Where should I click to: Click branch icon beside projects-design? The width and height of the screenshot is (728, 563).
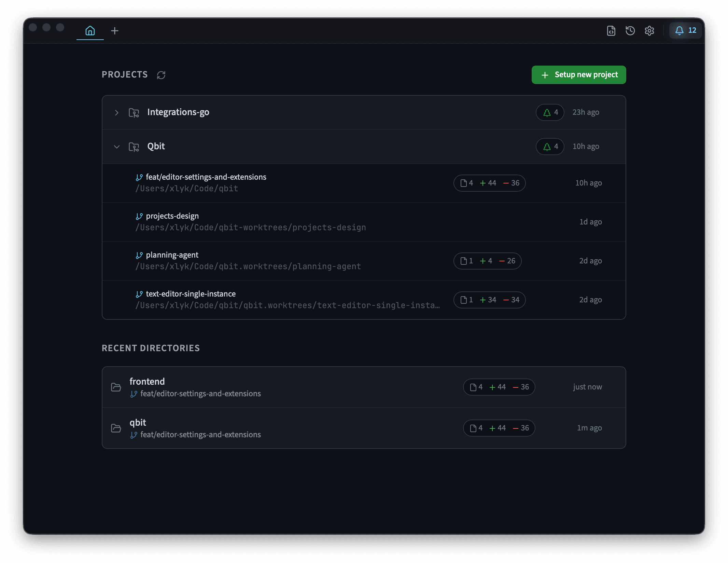point(139,216)
